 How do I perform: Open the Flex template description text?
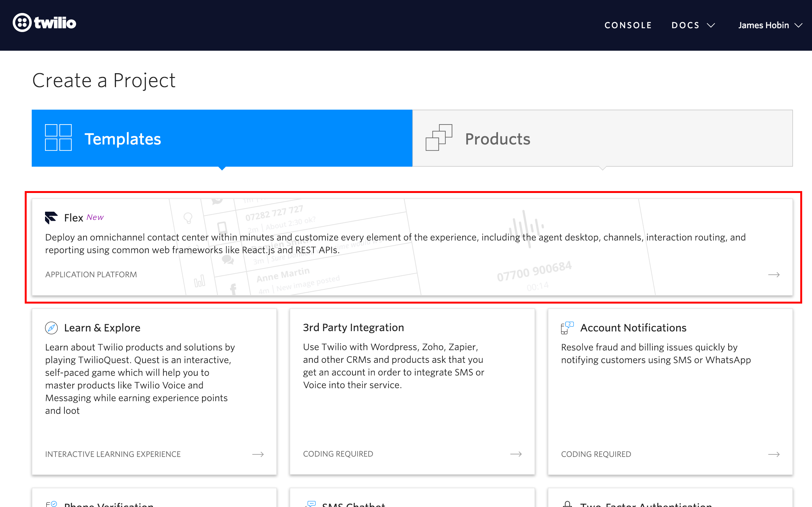coord(395,243)
